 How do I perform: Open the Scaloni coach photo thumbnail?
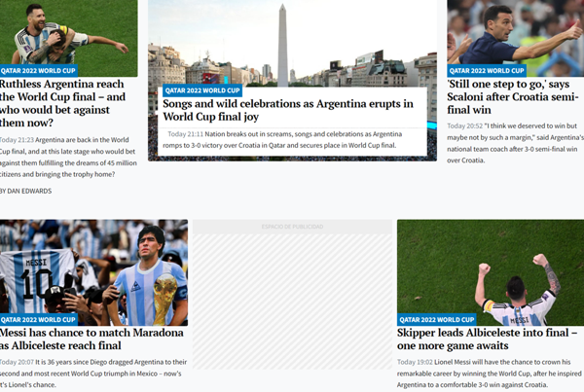[x=515, y=31]
